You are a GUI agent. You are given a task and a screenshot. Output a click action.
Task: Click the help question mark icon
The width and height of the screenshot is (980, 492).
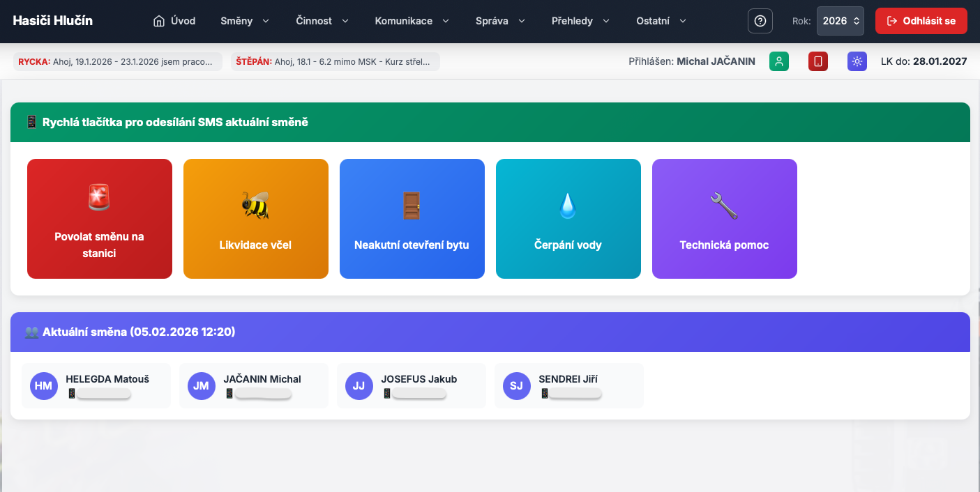[760, 21]
